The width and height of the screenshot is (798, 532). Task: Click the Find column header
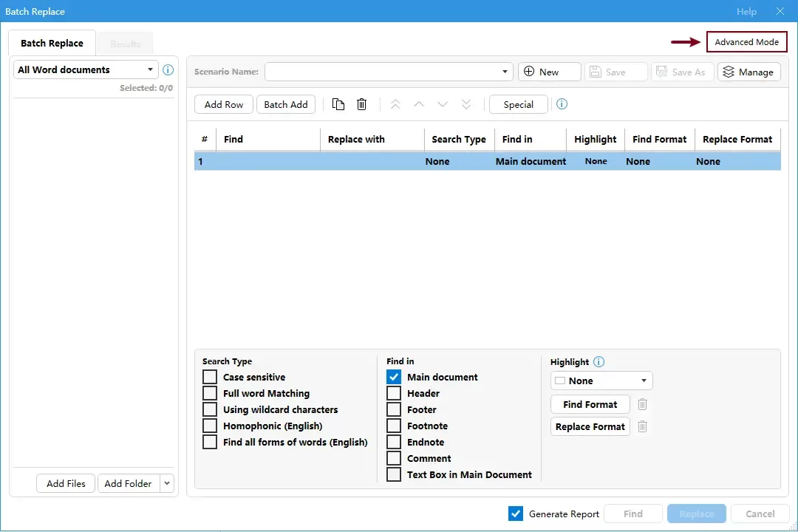tap(268, 139)
